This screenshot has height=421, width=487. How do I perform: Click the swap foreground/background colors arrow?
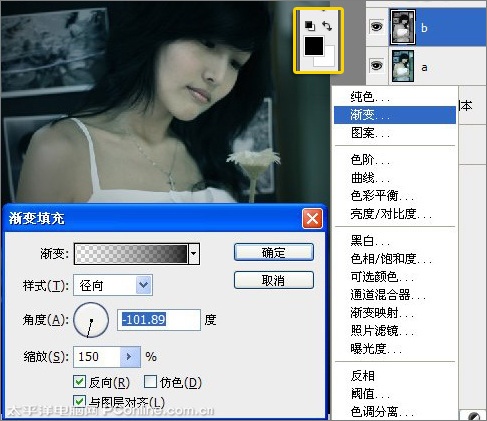point(327,26)
